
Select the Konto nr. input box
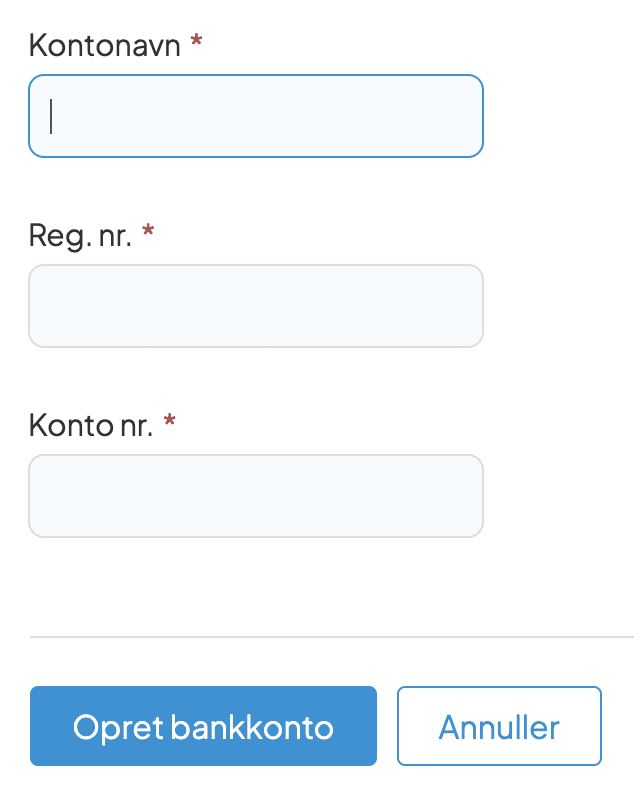tap(256, 496)
